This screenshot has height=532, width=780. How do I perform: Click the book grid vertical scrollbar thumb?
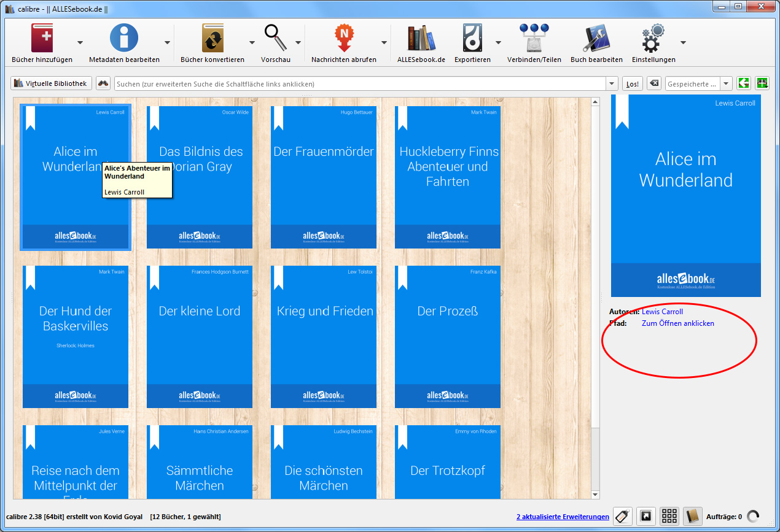(595, 268)
